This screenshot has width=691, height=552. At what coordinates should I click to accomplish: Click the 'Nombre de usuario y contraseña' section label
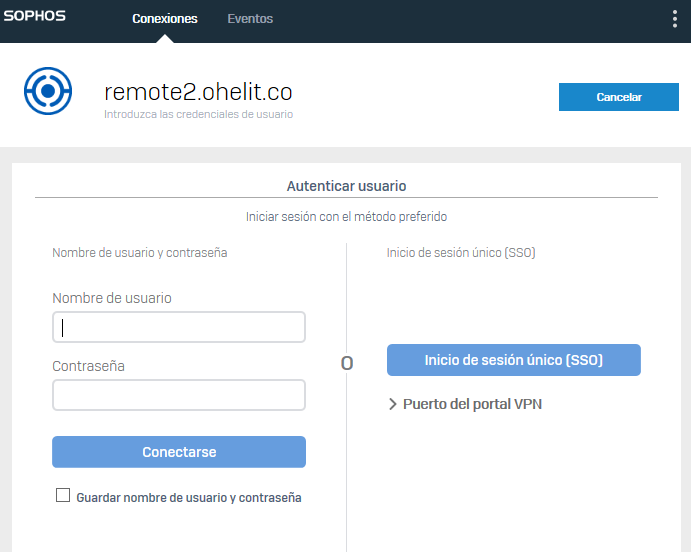139,253
